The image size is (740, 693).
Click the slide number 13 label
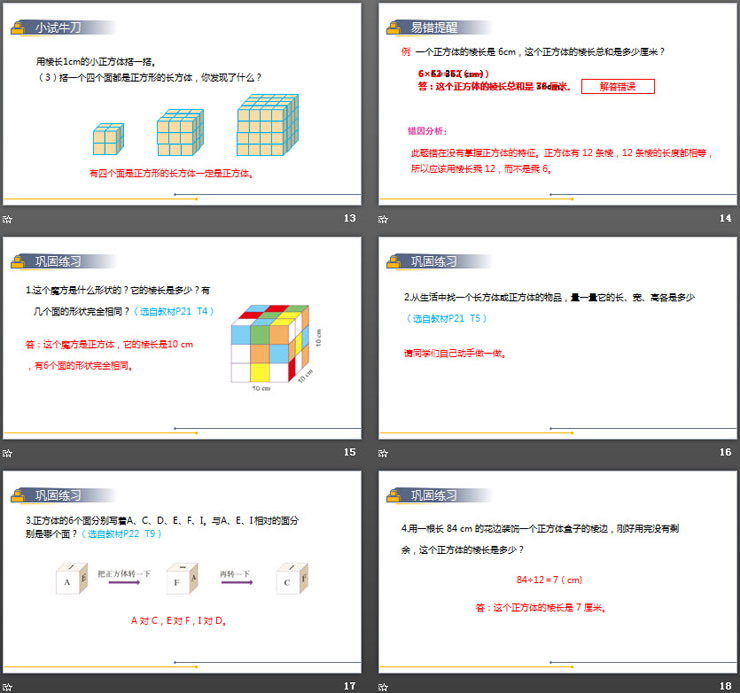(349, 219)
